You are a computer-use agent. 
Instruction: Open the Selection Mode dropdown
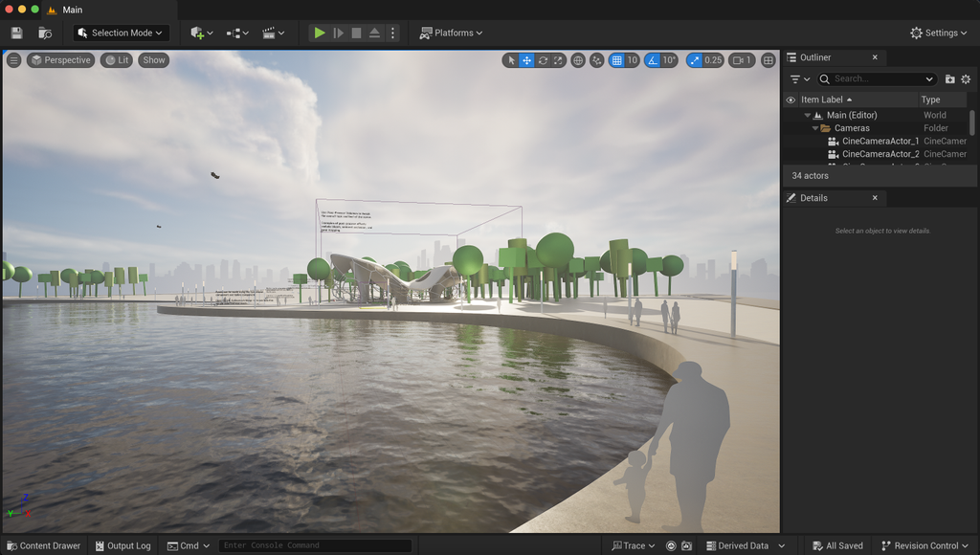119,32
